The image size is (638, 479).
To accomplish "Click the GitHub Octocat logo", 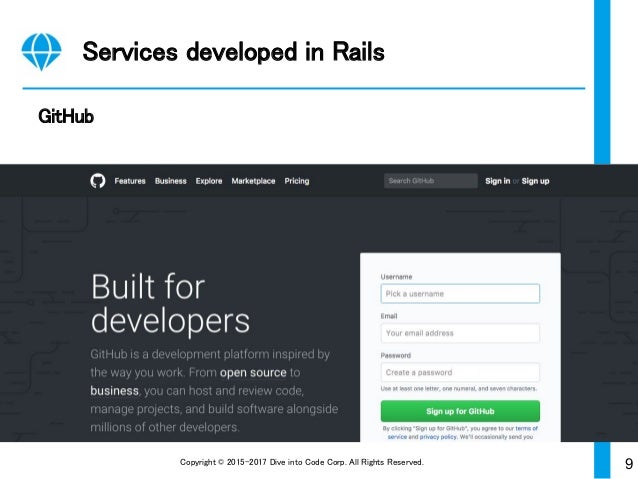I will click(98, 181).
